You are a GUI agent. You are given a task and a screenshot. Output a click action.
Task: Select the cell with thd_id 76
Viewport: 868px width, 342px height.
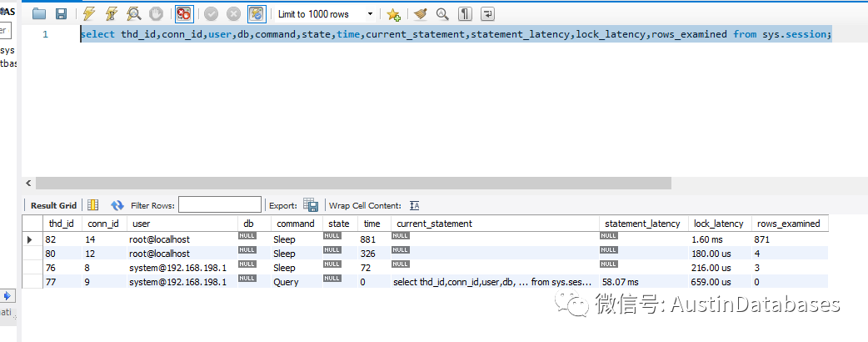click(x=62, y=268)
